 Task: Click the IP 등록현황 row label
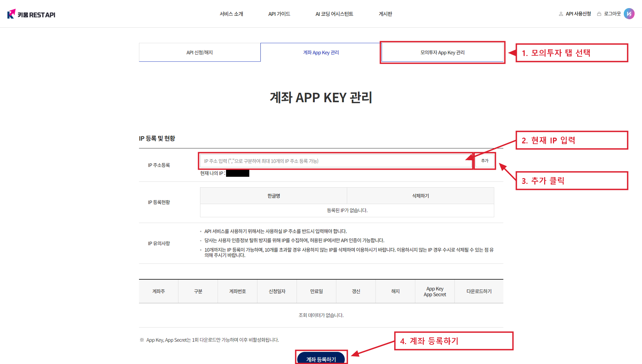159,202
